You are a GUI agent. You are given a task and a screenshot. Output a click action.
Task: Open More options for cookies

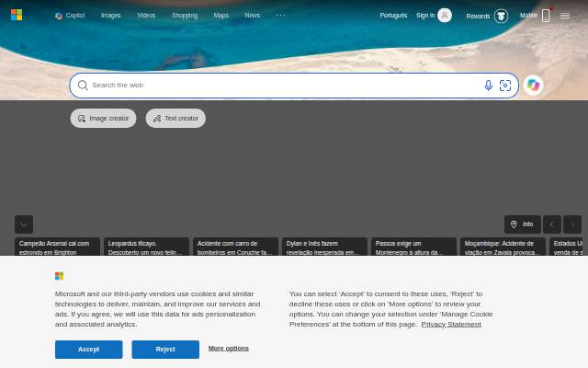229,349
